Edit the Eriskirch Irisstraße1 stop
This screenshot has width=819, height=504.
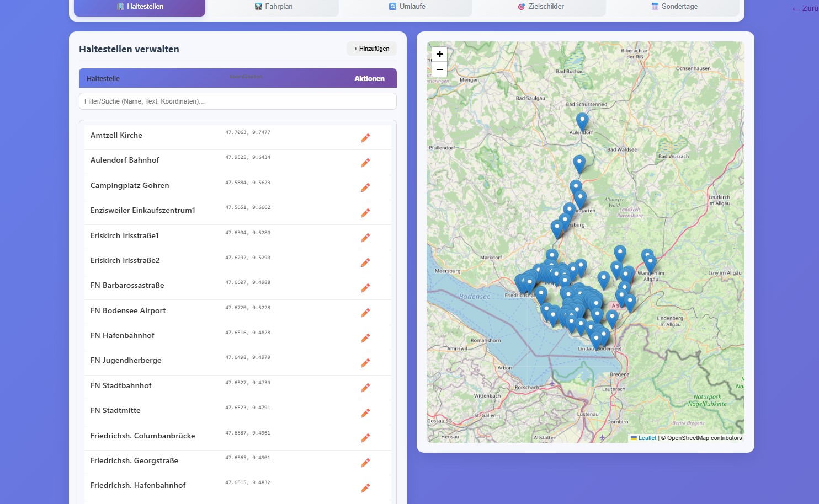[365, 238]
